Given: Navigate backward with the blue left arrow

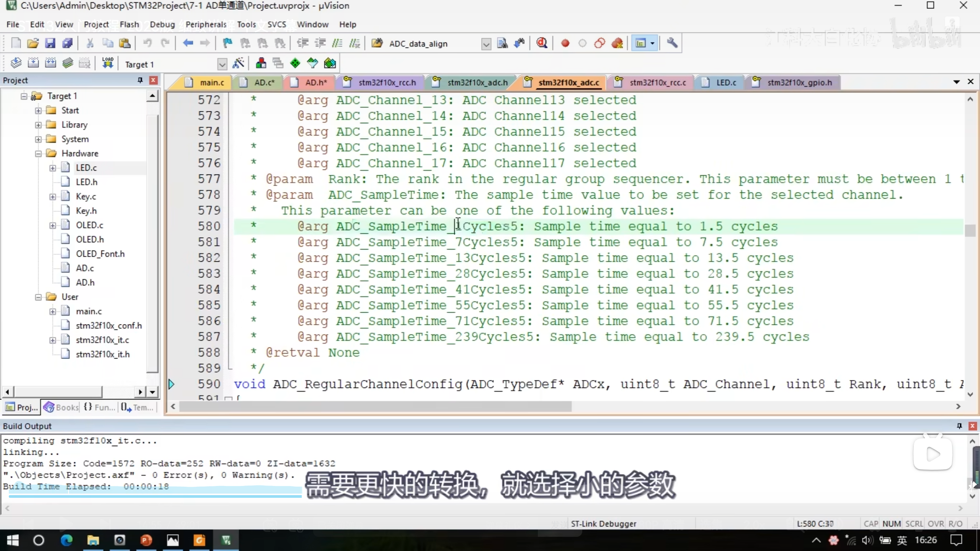Looking at the screenshot, I should coord(188,43).
